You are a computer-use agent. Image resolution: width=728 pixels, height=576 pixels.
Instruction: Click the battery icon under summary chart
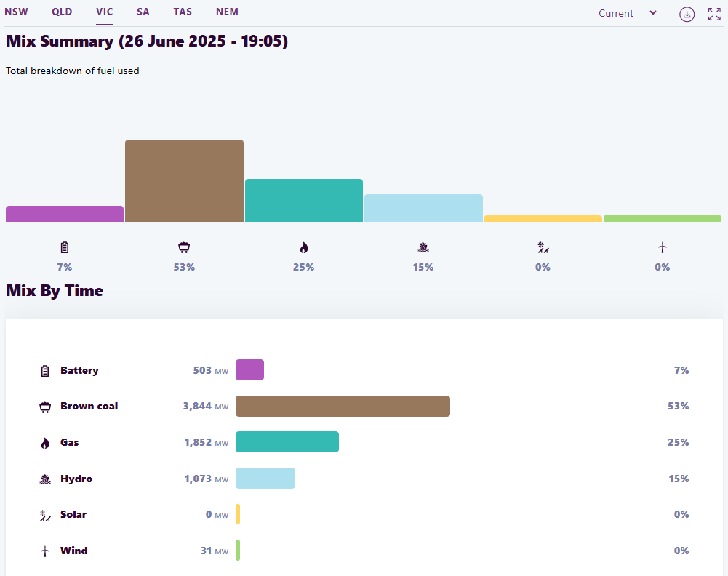(65, 247)
